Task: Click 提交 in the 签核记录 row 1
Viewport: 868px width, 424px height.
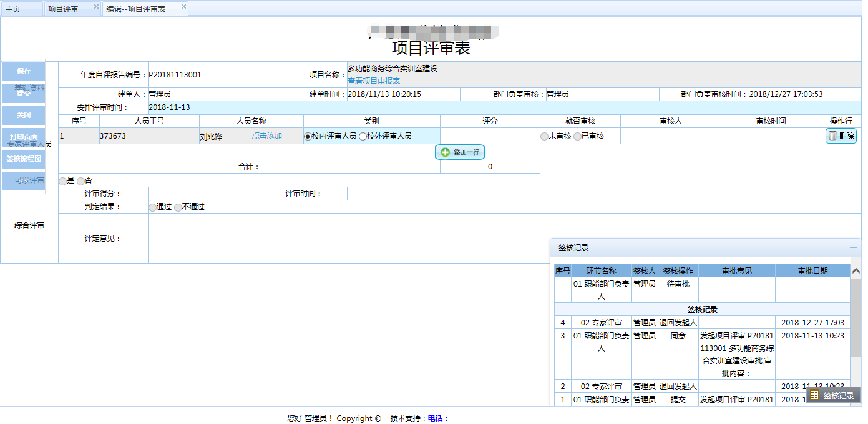Action: (x=678, y=400)
